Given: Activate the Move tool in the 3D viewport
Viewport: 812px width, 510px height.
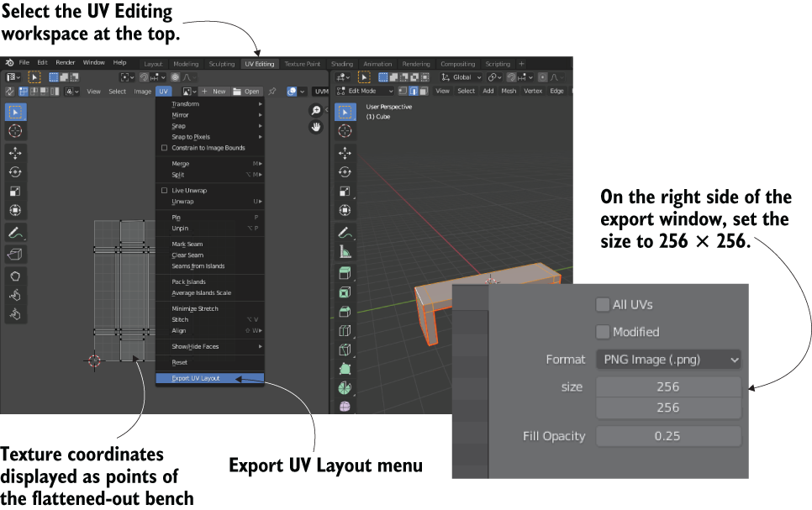Looking at the screenshot, I should point(346,152).
